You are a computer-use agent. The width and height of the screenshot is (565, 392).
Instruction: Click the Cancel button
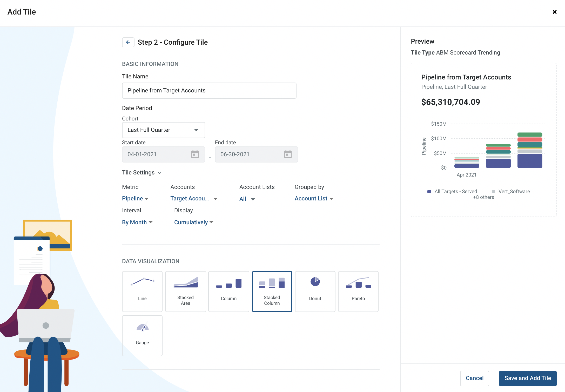pyautogui.click(x=475, y=378)
